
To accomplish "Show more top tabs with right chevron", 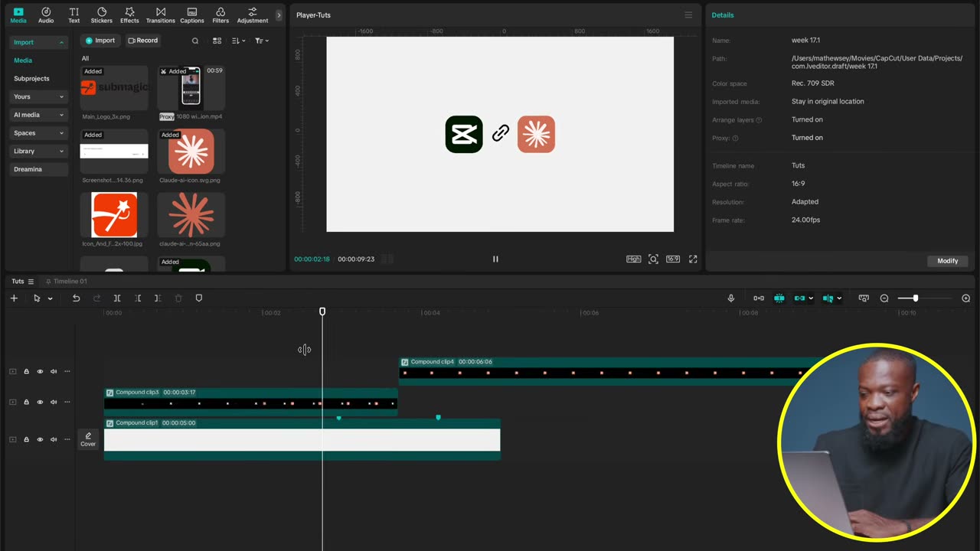I will [278, 15].
